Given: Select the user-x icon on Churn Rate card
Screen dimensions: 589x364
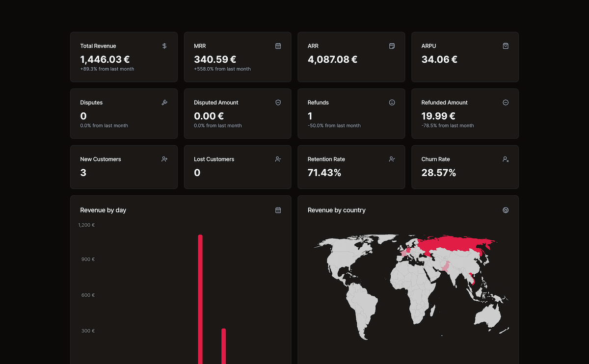Looking at the screenshot, I should coord(506,159).
